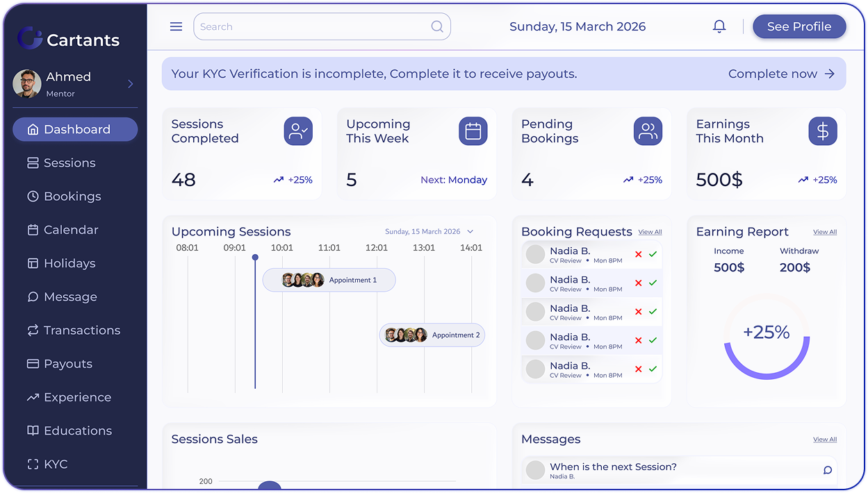Go to Dashboard in sidebar
The height and width of the screenshot is (493, 868).
pos(75,129)
